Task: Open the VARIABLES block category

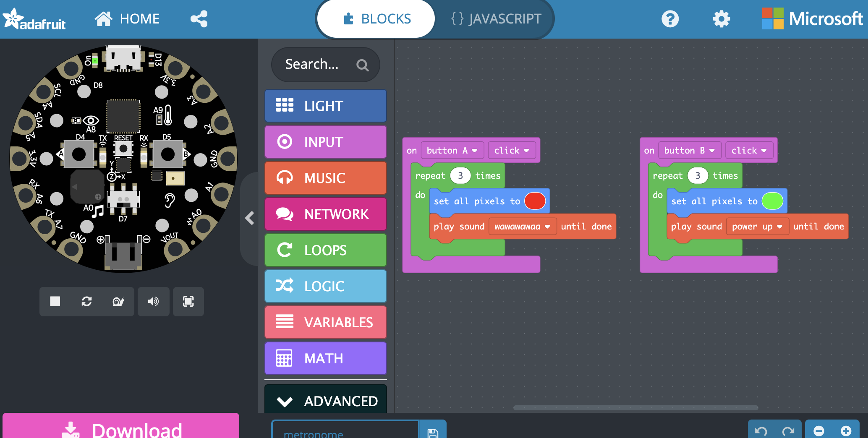Action: [326, 322]
